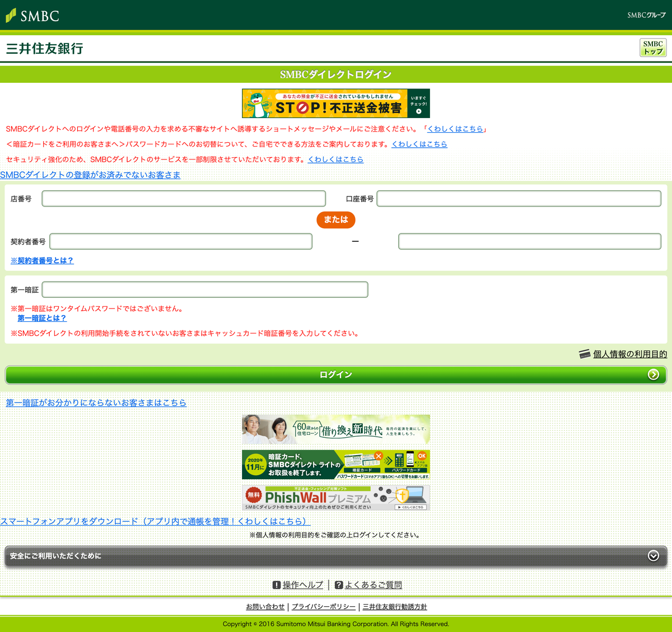Open くわしくはこちら link about service restrictions
Viewport: 672px width, 632px height.
(x=335, y=159)
